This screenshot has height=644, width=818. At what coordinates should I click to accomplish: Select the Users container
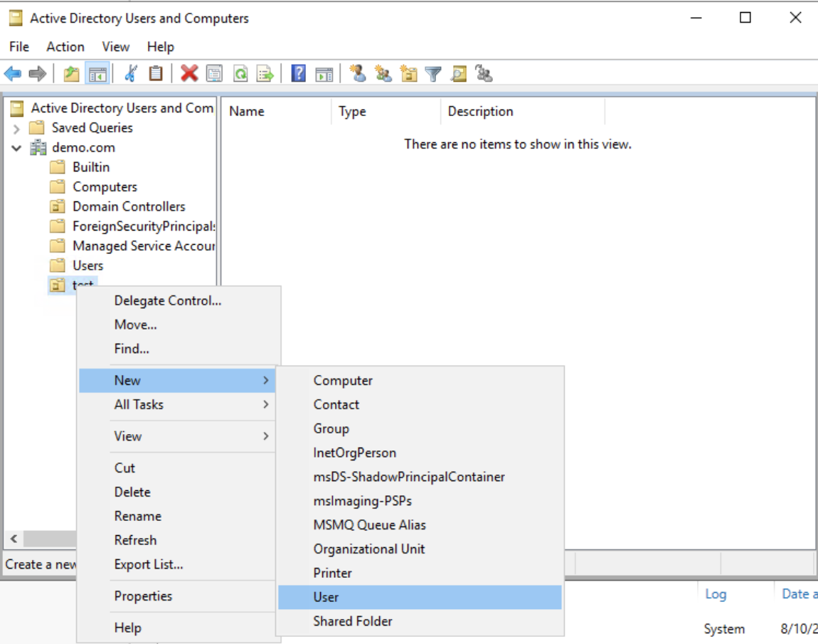coord(87,265)
